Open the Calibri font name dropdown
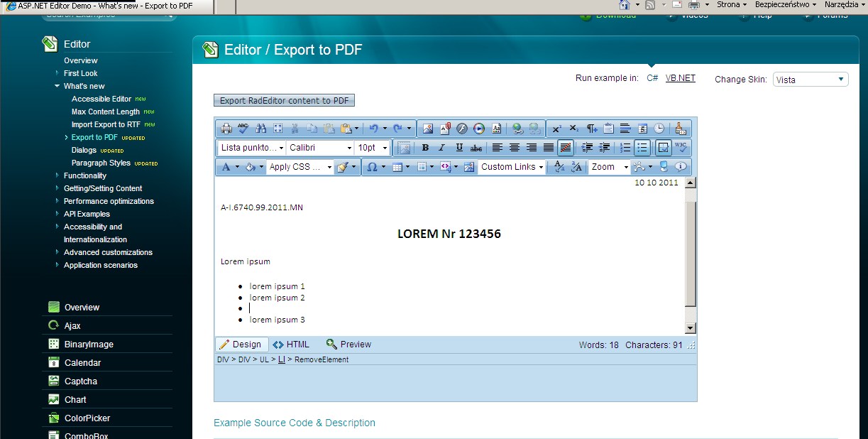 click(x=320, y=148)
